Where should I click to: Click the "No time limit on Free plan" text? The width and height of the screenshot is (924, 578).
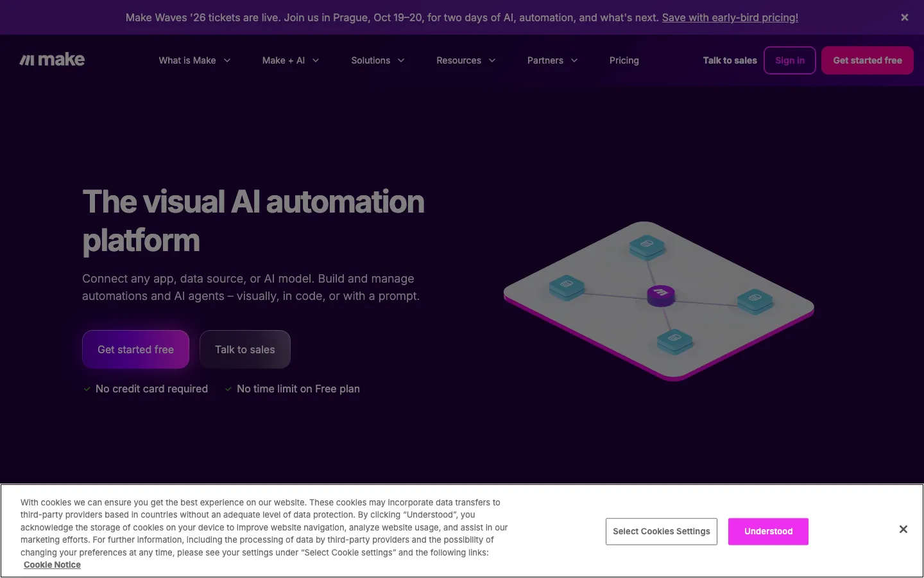click(298, 389)
